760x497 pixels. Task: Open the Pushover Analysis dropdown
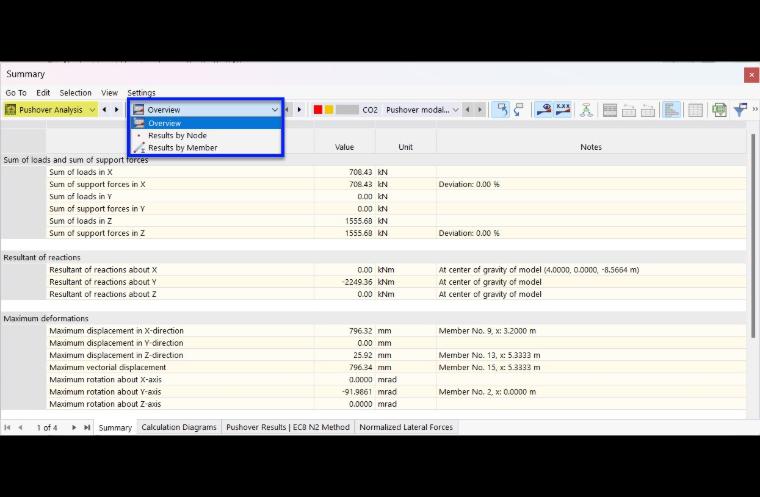pos(50,110)
